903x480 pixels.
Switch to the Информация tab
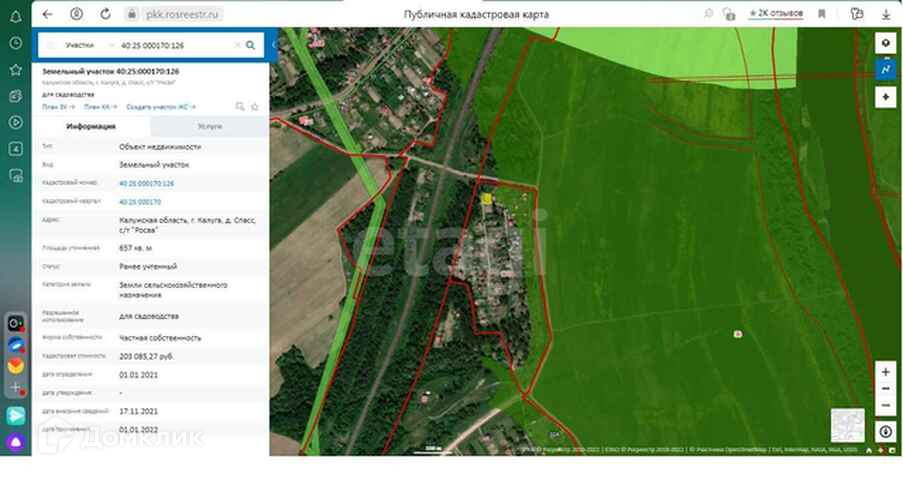(x=92, y=126)
